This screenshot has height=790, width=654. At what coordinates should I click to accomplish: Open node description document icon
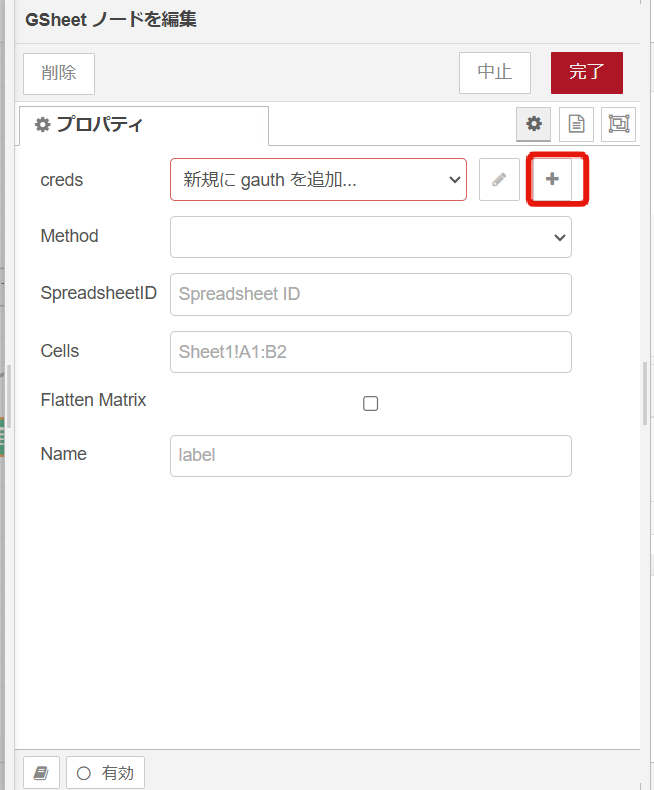point(576,124)
